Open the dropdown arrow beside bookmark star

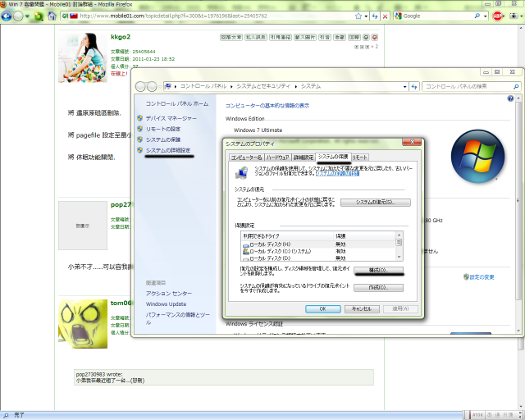click(366, 16)
